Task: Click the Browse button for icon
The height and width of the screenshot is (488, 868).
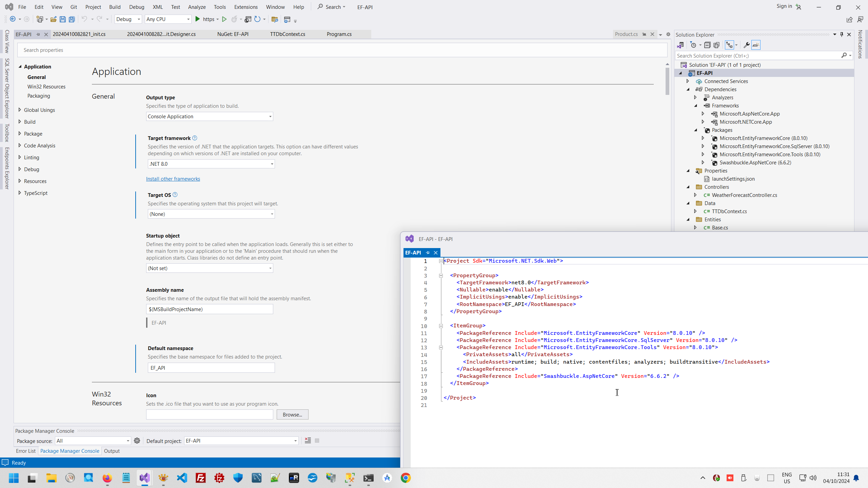Action: pyautogui.click(x=292, y=414)
